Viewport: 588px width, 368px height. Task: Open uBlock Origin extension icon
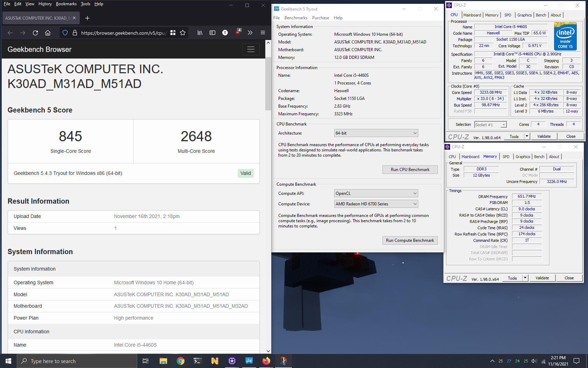[x=238, y=32]
